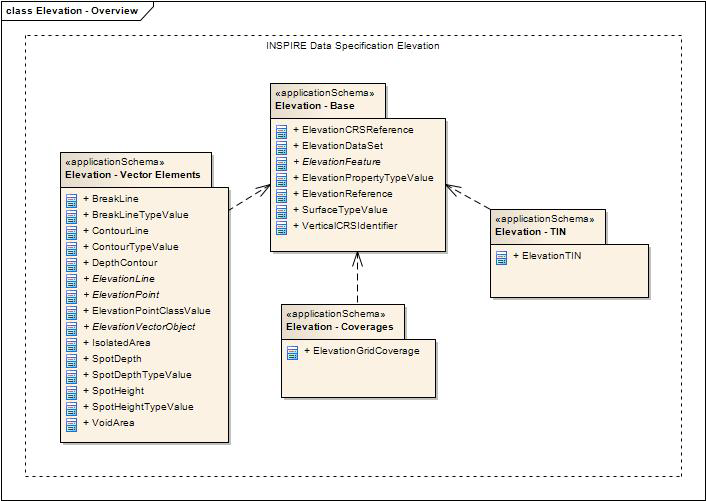The width and height of the screenshot is (706, 501).
Task: Click the class icon beside SpotHeightTypeValue
Action: (x=72, y=408)
